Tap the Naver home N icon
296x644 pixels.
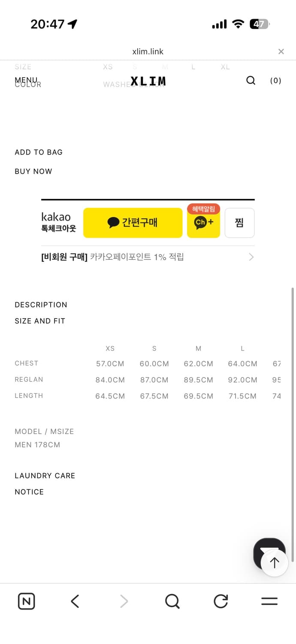[x=27, y=601]
